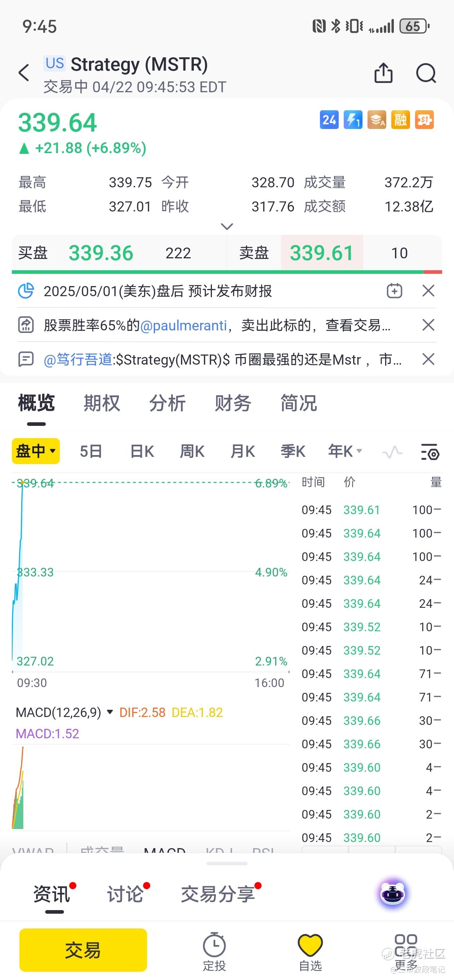Select 季K quarterly candlestick chart
This screenshot has width=454, height=980.
click(293, 451)
